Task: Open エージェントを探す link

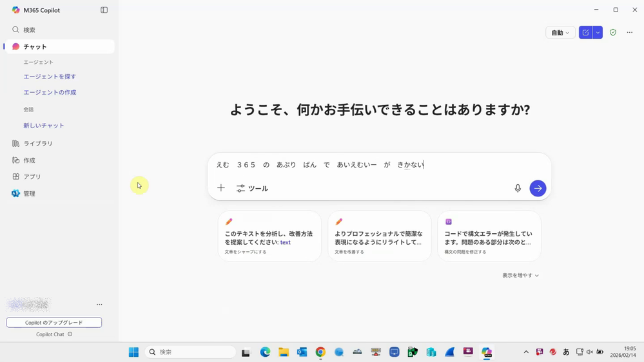Action: 50,77
